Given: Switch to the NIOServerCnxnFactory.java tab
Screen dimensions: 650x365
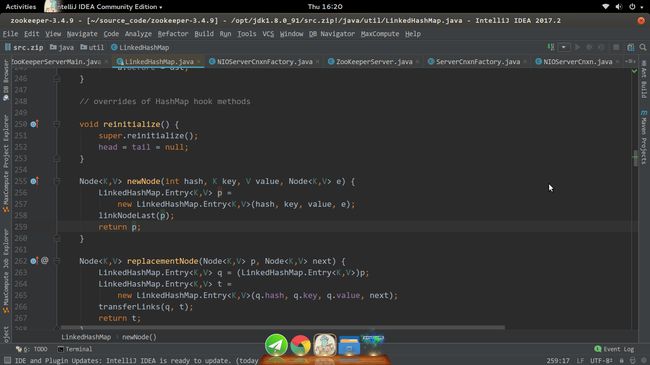Looking at the screenshot, I should [264, 62].
